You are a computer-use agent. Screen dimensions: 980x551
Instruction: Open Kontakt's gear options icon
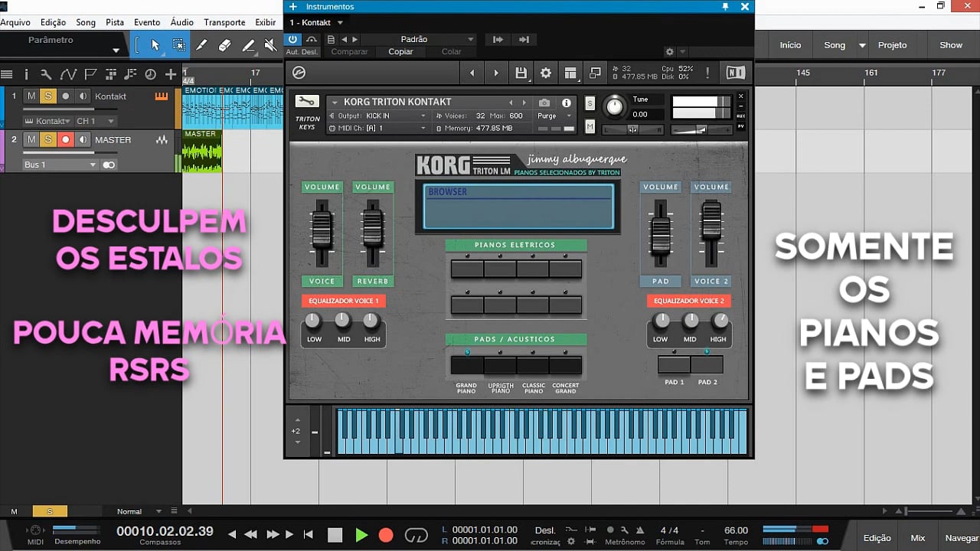coord(546,73)
